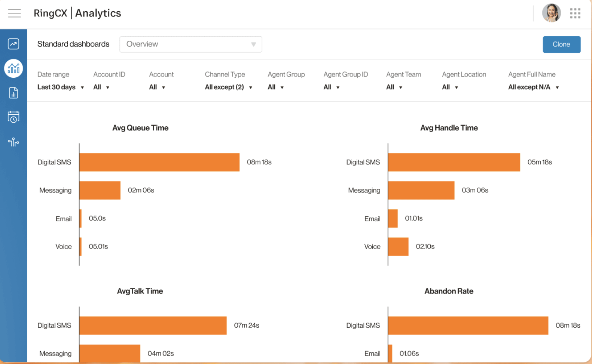Open the hamburger navigation menu

[14, 13]
